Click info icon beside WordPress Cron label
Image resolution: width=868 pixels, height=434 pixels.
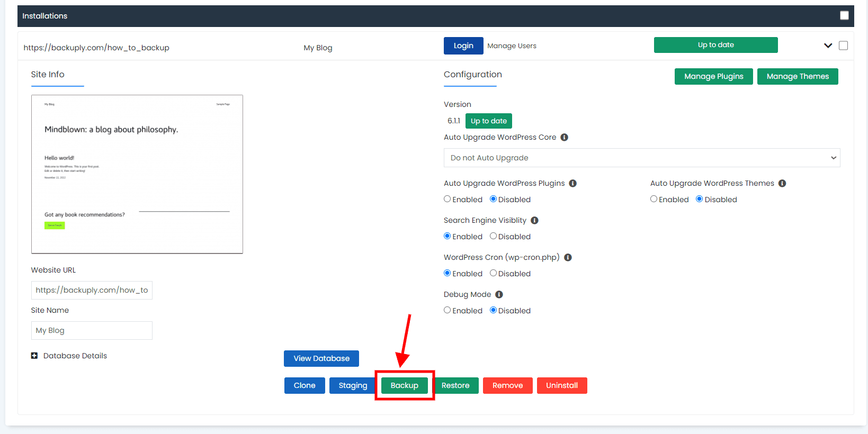click(x=568, y=257)
